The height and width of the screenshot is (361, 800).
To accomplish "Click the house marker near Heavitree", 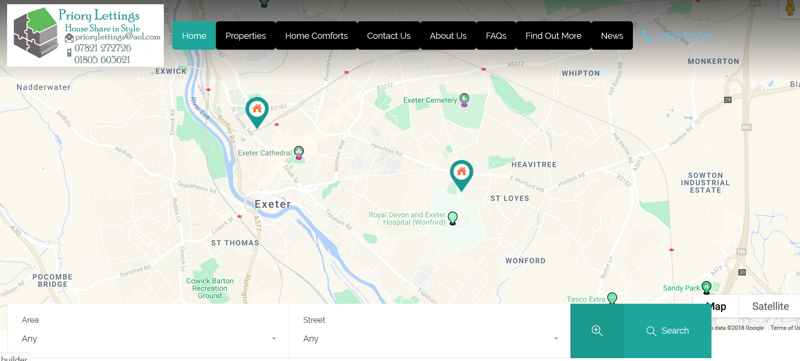I will point(461,175).
